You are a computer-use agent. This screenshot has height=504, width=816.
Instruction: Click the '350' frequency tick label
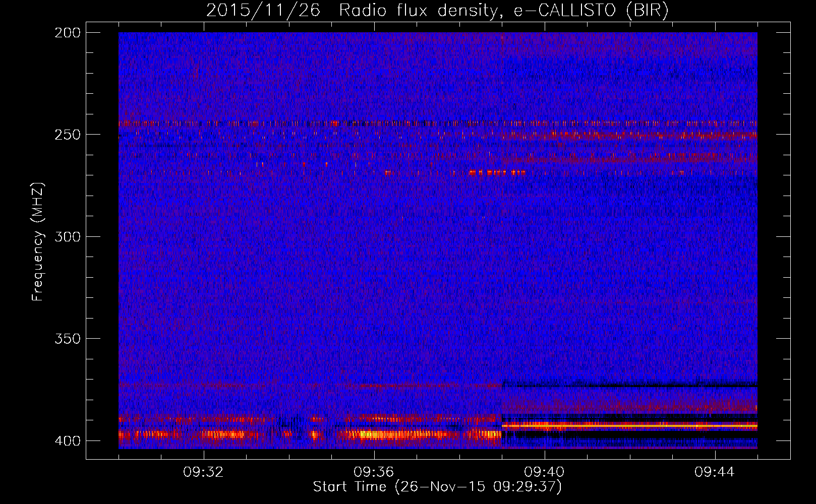pos(67,339)
